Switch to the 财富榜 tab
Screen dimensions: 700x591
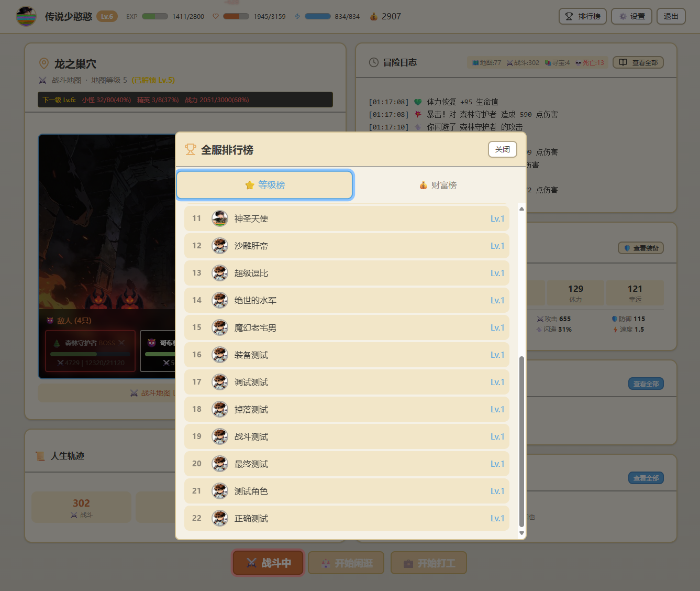point(438,185)
